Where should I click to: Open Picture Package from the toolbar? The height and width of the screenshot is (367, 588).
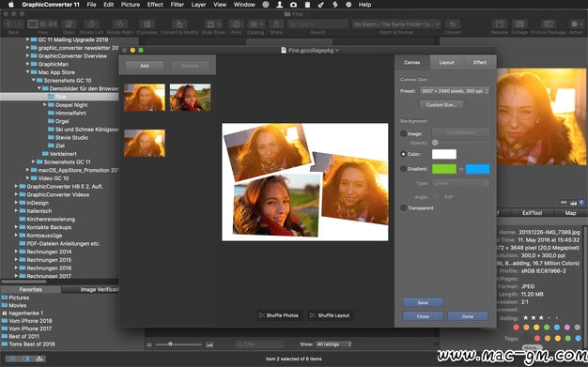pyautogui.click(x=549, y=24)
